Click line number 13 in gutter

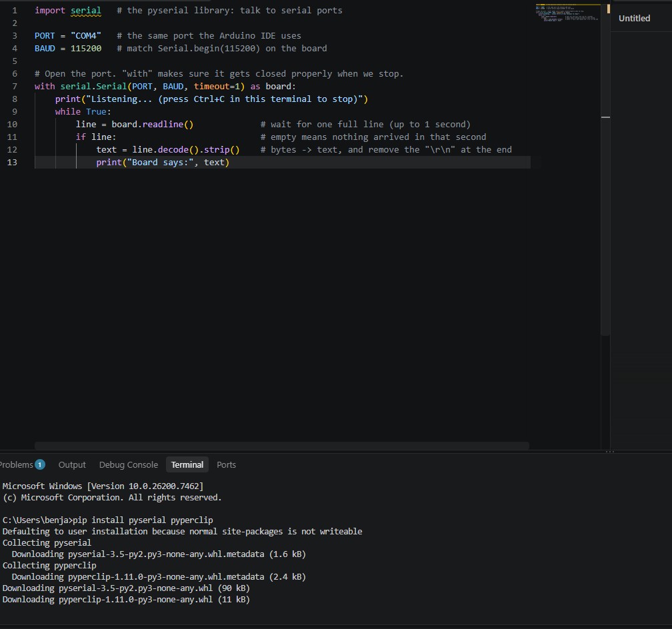12,162
